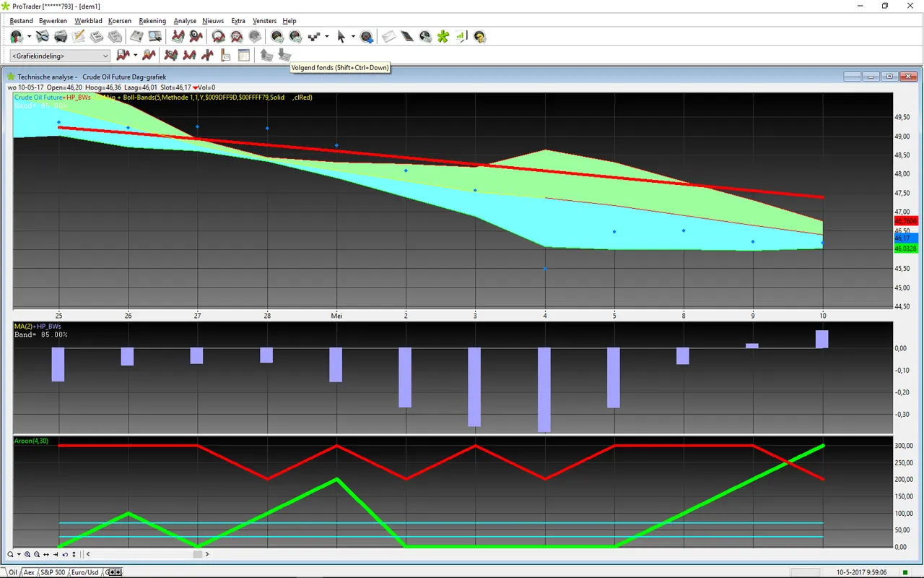Screen dimensions: 924x578
Task: Click the globe connection icon at toolbar start
Action: tap(16, 36)
